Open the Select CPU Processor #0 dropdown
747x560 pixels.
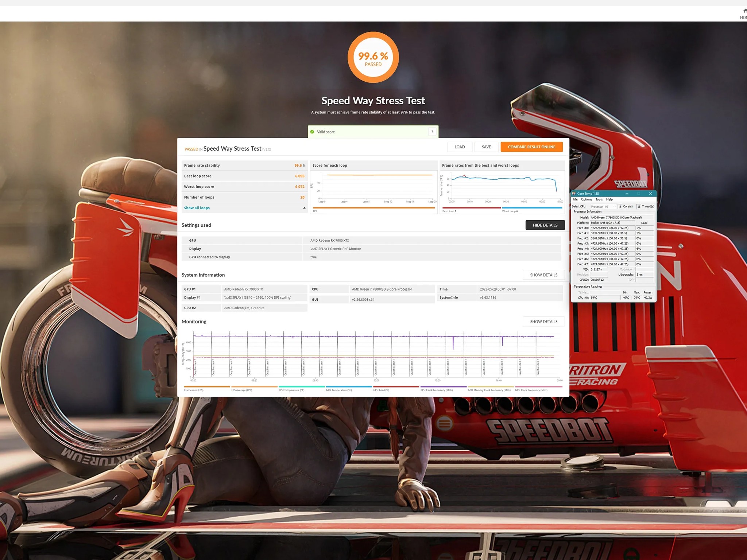point(603,207)
